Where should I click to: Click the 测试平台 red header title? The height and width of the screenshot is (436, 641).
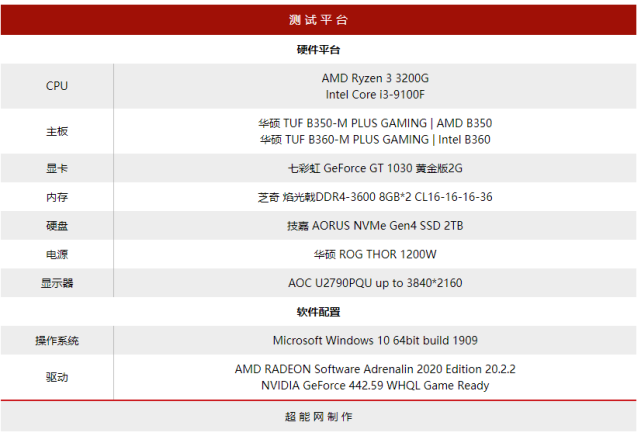click(x=318, y=20)
